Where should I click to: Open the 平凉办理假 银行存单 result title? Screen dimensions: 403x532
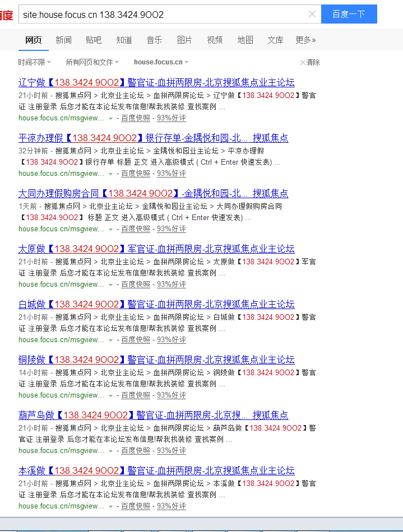click(154, 138)
